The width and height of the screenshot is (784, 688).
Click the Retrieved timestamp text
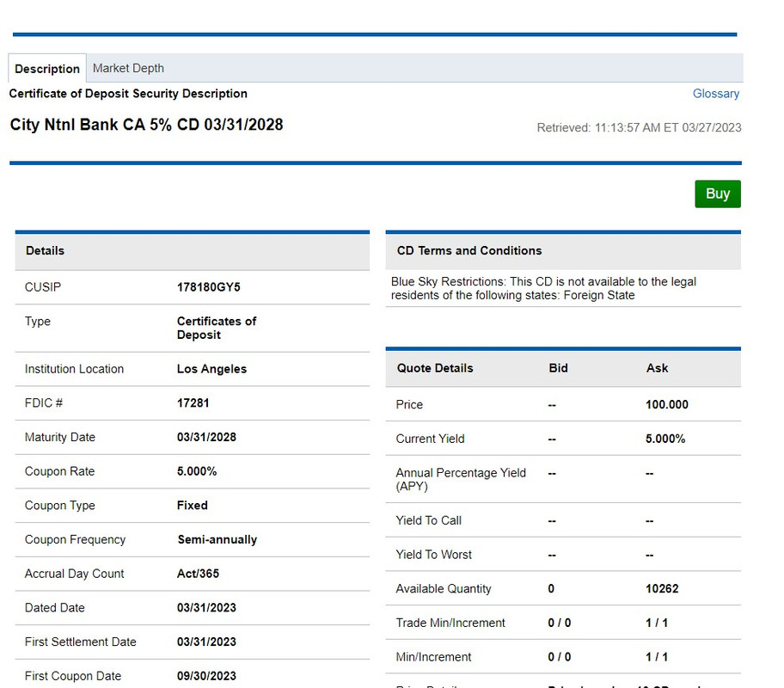coord(639,127)
